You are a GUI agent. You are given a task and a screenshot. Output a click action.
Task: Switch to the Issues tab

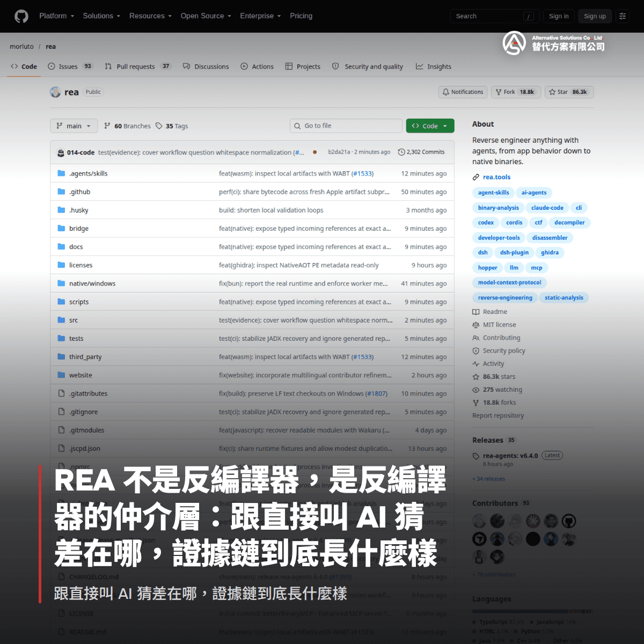tap(70, 67)
